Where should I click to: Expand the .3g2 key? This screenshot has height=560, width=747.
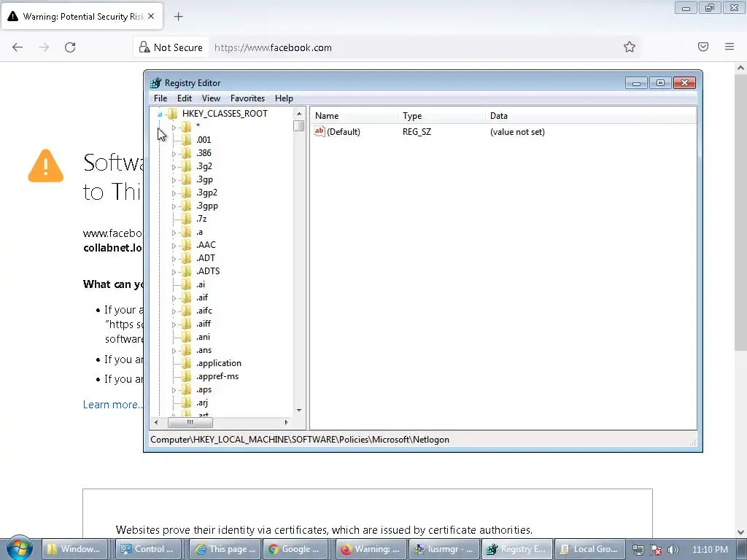pyautogui.click(x=174, y=167)
